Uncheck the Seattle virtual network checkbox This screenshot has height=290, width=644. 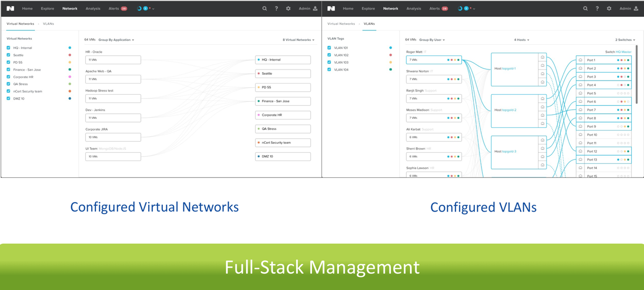pyautogui.click(x=8, y=55)
